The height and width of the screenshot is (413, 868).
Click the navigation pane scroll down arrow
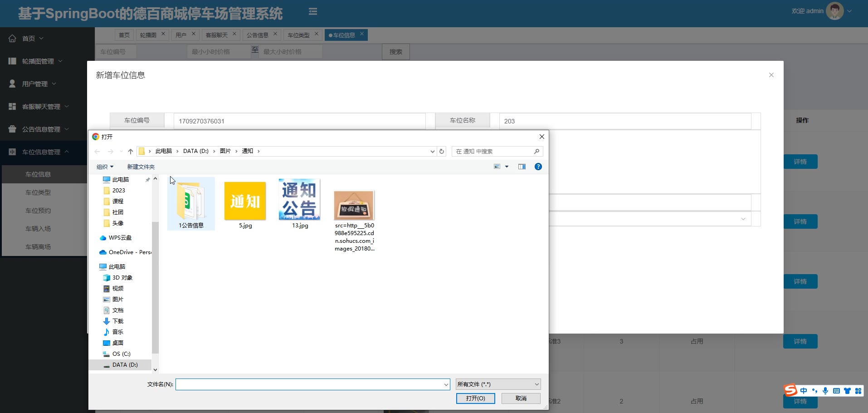pos(155,370)
